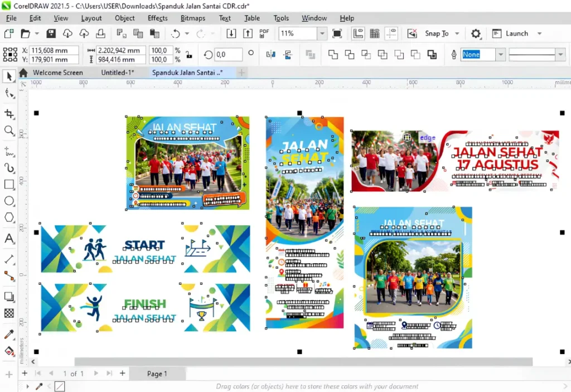This screenshot has width=571, height=392.
Task: Expand the Open recent files arrow
Action: click(37, 33)
